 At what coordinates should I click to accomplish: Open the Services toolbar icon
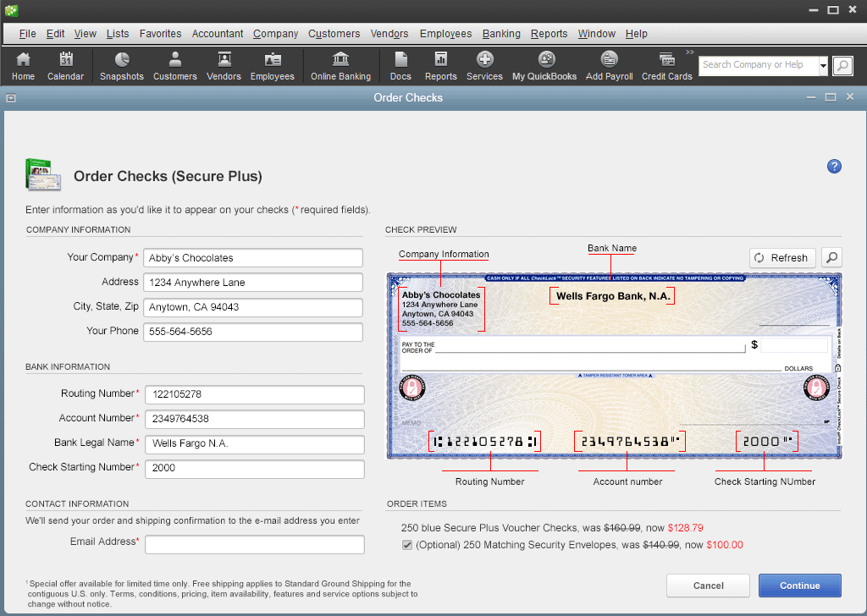484,66
